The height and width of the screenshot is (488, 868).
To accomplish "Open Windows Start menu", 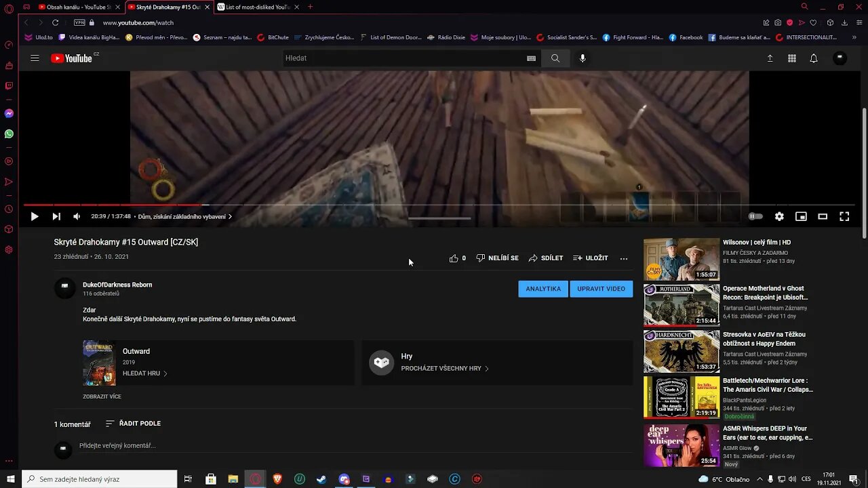I will pyautogui.click(x=9, y=479).
